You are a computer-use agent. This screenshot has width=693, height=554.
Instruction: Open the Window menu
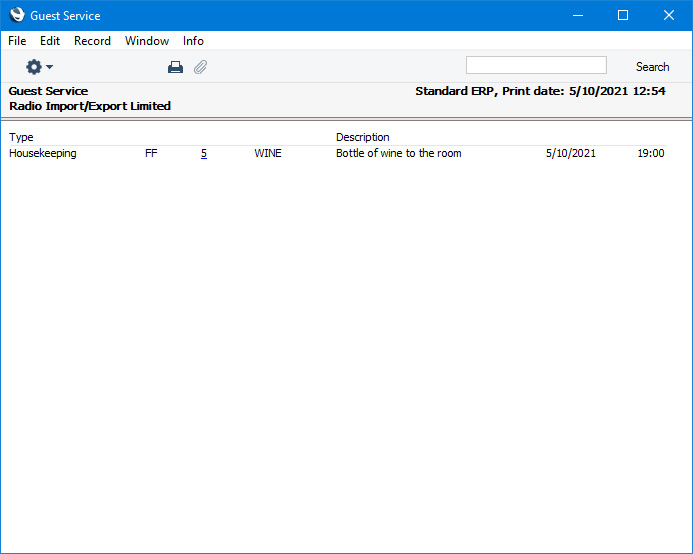click(x=147, y=41)
